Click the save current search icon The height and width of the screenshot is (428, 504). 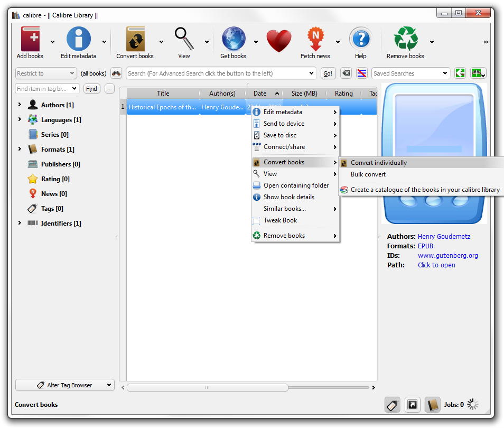(x=478, y=73)
